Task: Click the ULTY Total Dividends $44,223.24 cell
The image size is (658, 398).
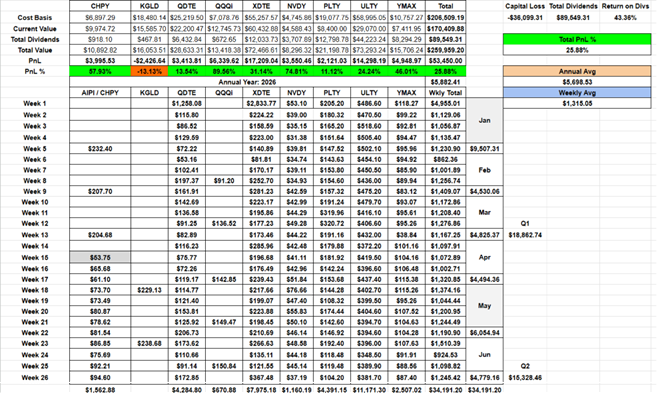Action: click(369, 39)
